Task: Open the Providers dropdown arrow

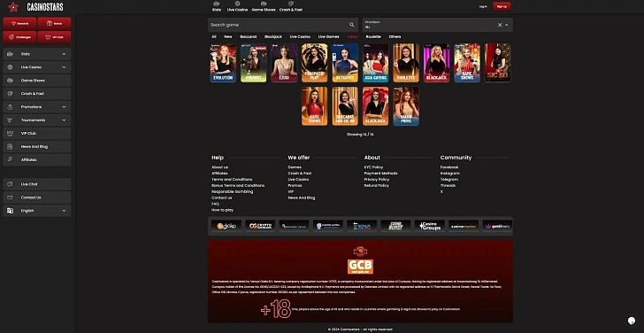Action: [x=507, y=25]
